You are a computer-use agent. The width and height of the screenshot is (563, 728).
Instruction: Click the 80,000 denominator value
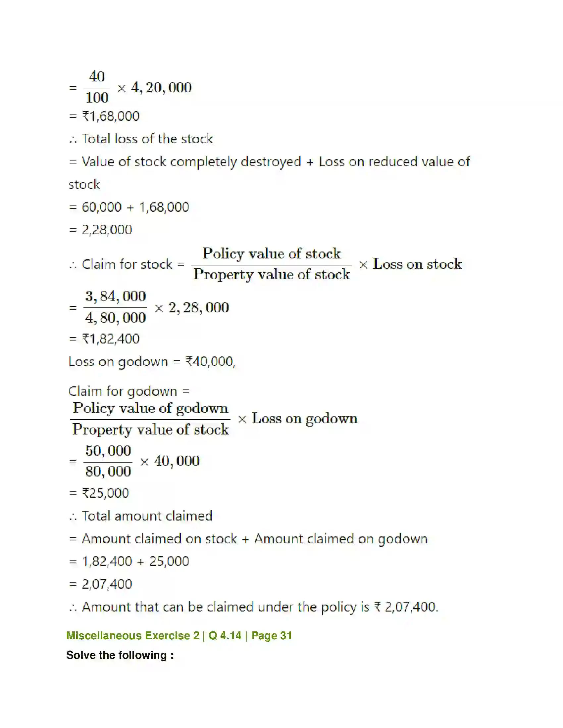coord(108,472)
